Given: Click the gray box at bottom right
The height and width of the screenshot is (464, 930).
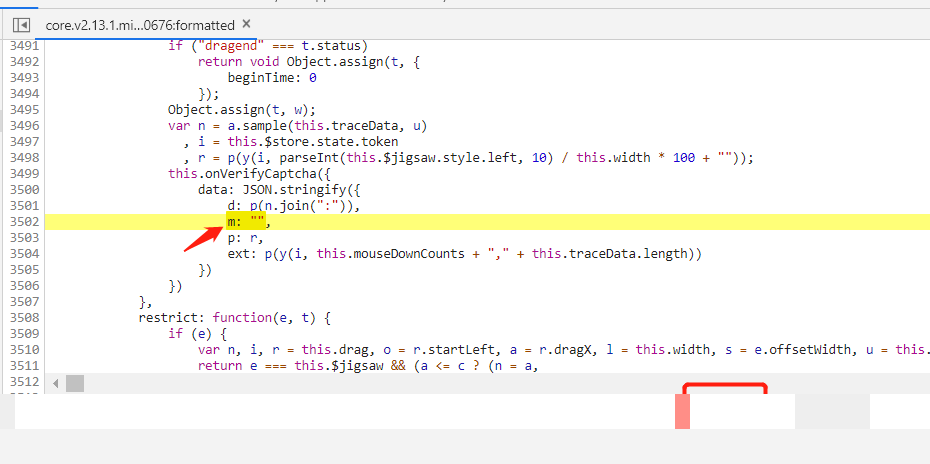Looking at the screenshot, I should pos(832,411).
